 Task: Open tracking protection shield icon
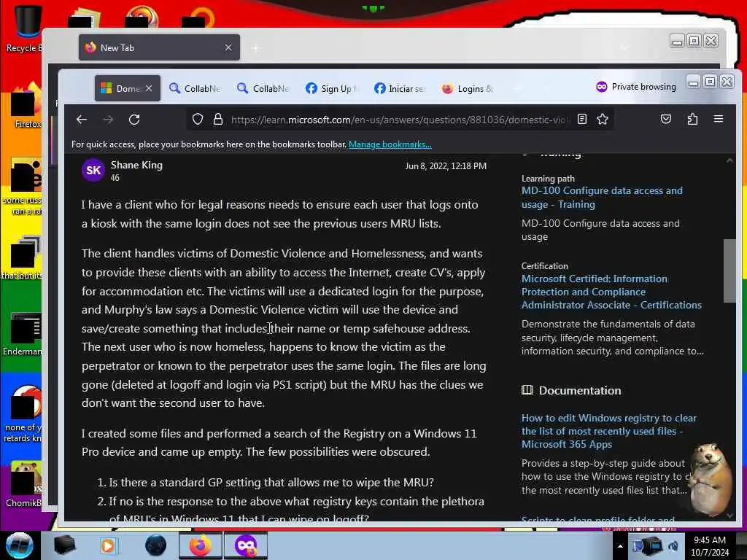click(198, 119)
